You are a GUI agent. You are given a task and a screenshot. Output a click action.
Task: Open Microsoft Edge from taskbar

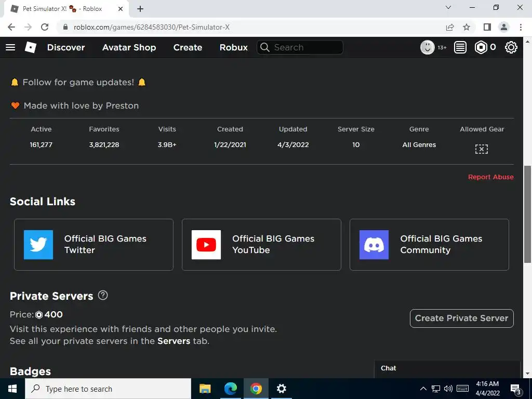point(230,389)
